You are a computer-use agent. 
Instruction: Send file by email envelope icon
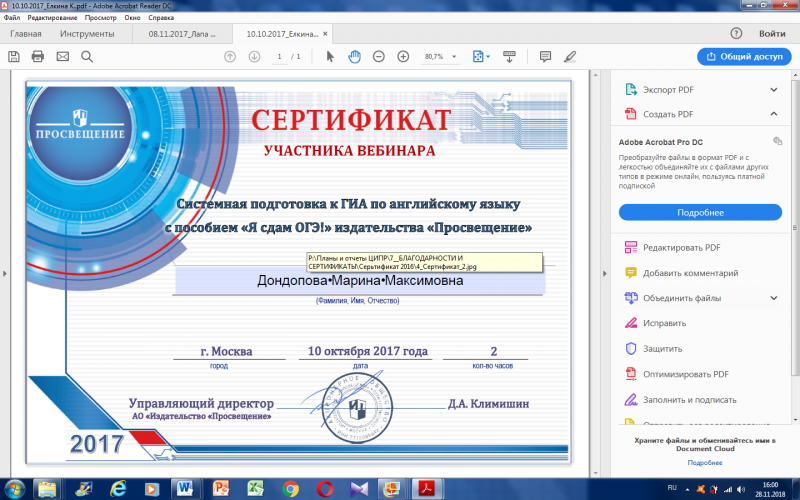62,57
